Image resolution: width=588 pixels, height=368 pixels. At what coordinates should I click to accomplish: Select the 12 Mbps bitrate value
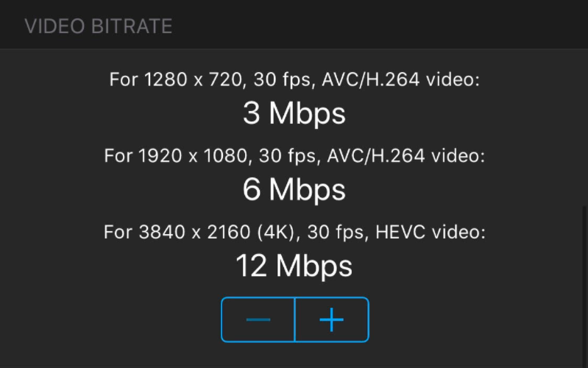pos(294,266)
